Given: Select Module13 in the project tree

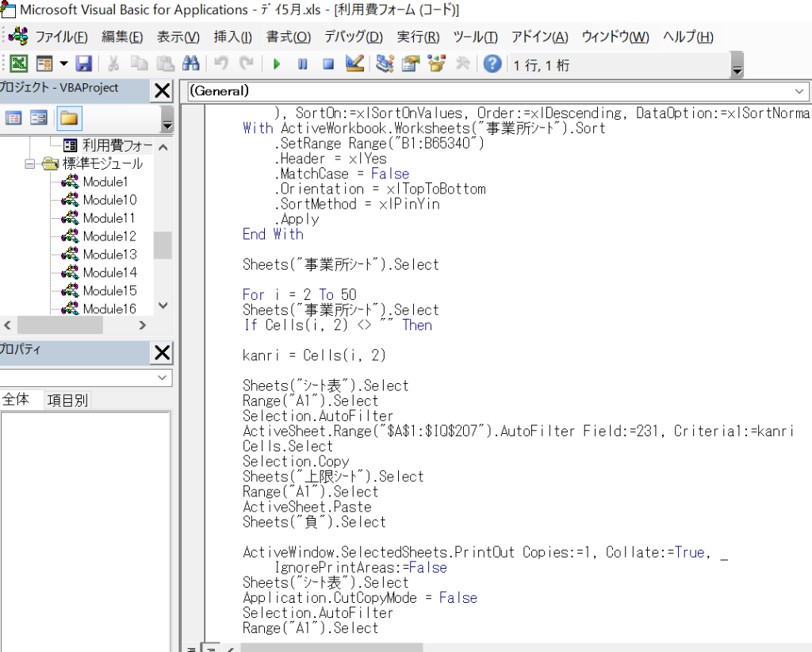Looking at the screenshot, I should [109, 255].
